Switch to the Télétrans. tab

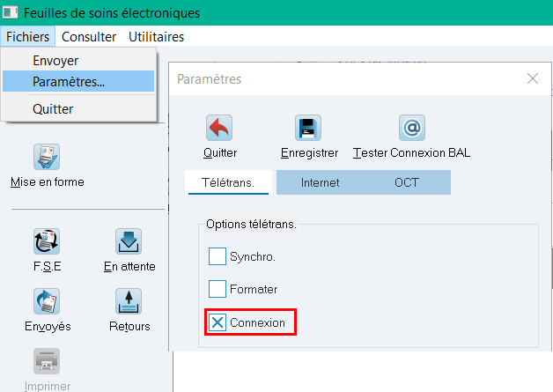point(228,182)
